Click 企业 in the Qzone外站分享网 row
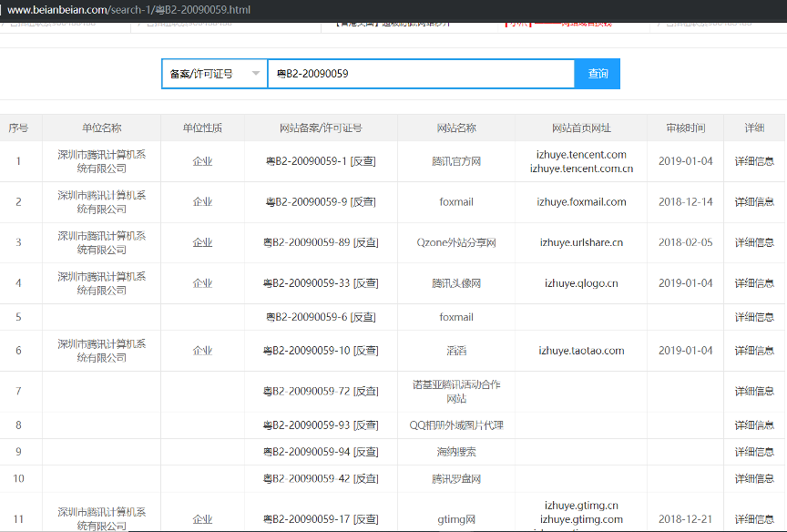787x532 pixels. (x=202, y=242)
